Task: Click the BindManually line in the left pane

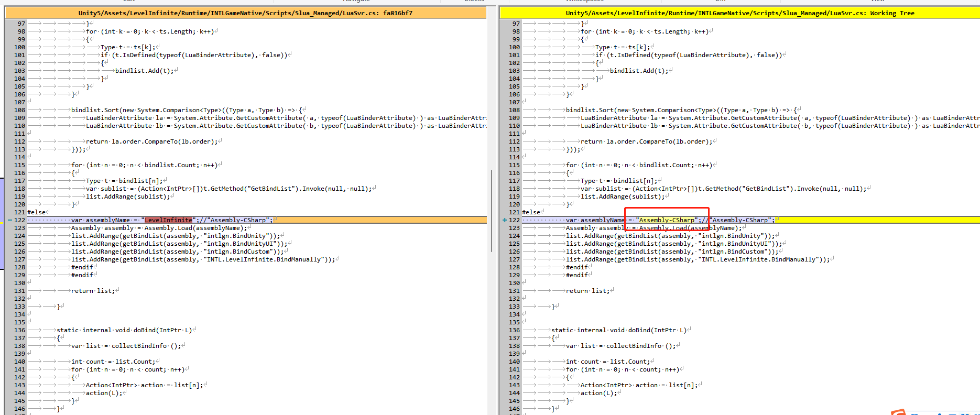Action: pyautogui.click(x=203, y=259)
